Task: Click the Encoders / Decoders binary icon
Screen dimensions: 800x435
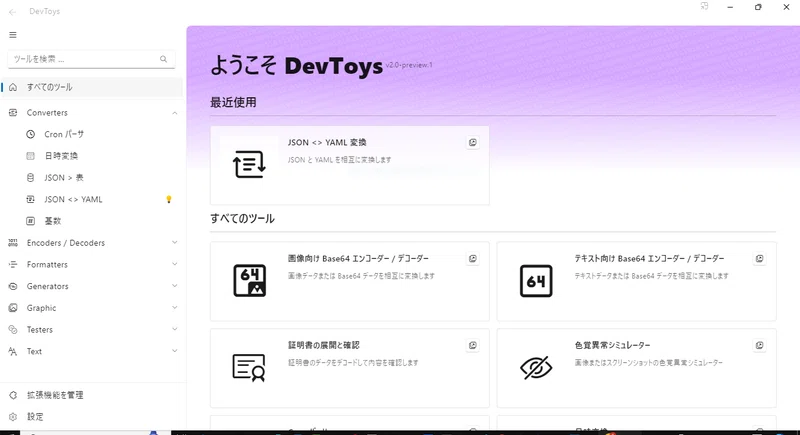Action: tap(13, 243)
